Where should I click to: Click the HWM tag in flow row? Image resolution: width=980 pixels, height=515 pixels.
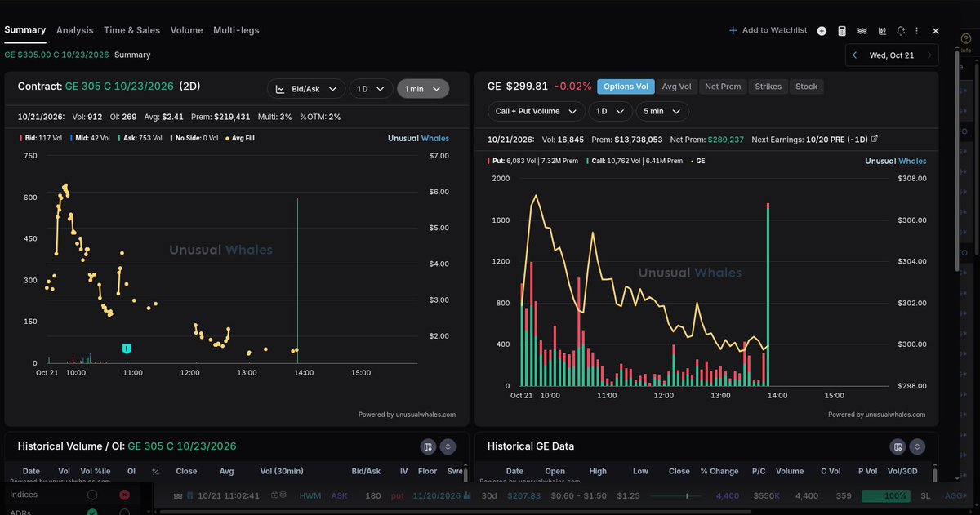pyautogui.click(x=310, y=495)
